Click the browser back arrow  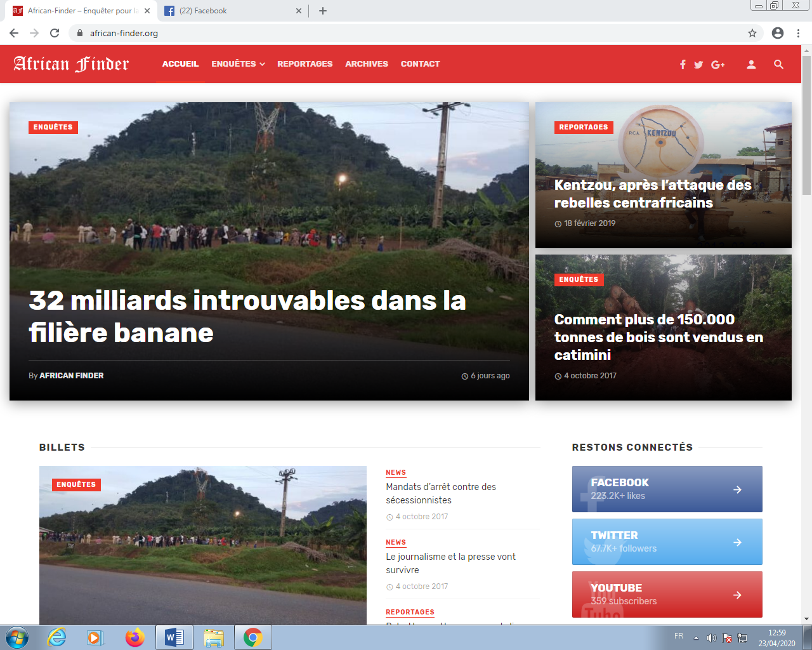pyautogui.click(x=14, y=33)
